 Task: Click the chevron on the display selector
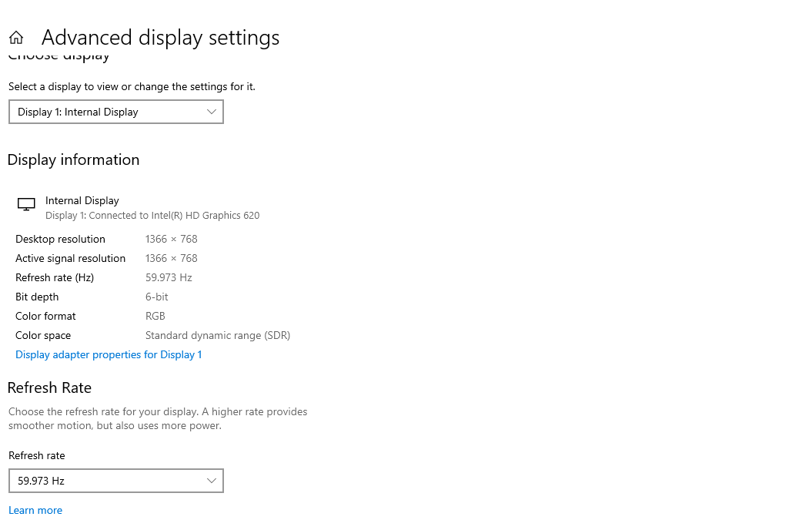[x=212, y=112]
